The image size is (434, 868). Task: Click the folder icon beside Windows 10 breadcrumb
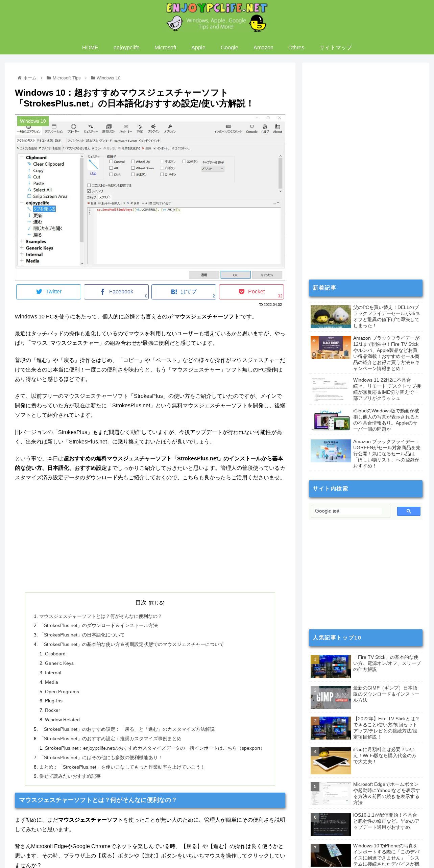93,78
